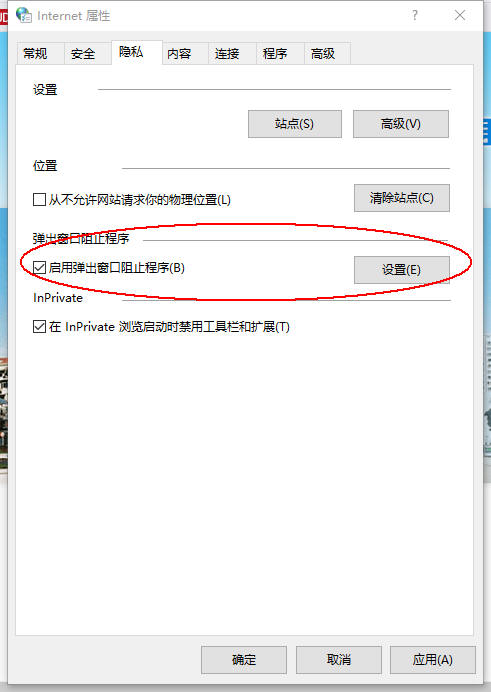This screenshot has width=491, height=692.
Task: Click the 取消 button
Action: tap(339, 660)
